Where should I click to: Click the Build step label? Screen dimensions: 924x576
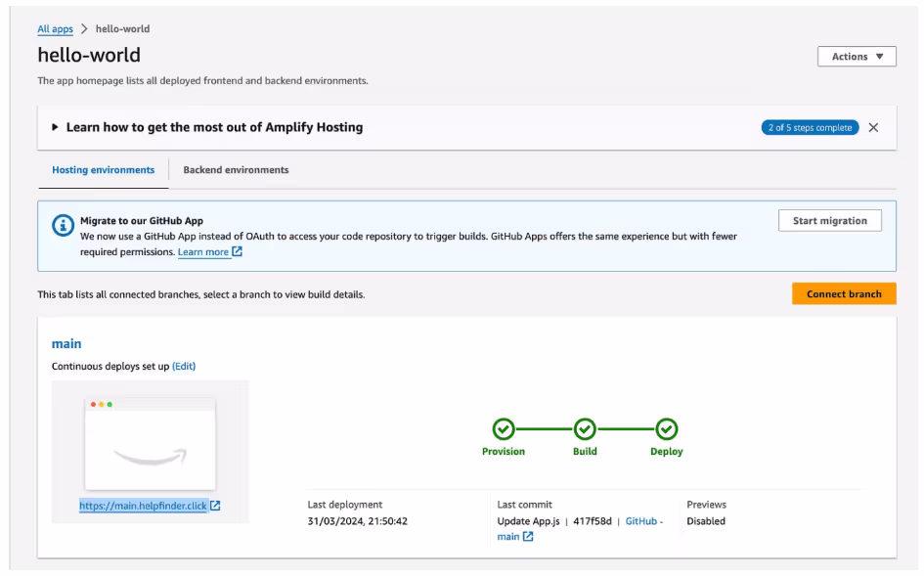coord(585,452)
